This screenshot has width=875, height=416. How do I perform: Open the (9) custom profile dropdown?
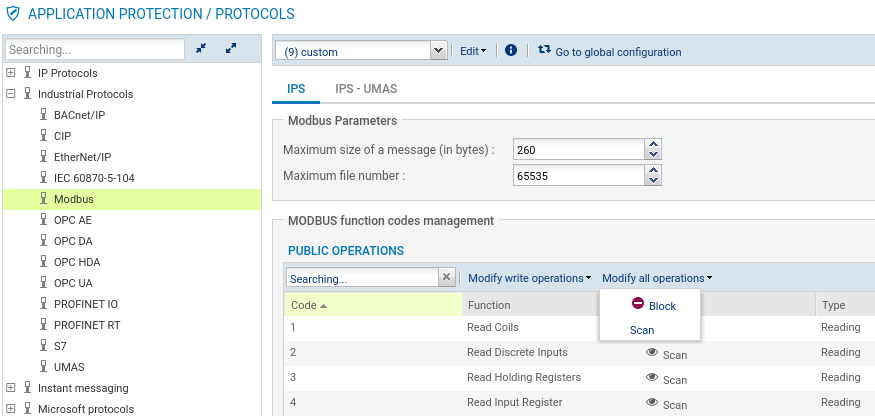[438, 51]
